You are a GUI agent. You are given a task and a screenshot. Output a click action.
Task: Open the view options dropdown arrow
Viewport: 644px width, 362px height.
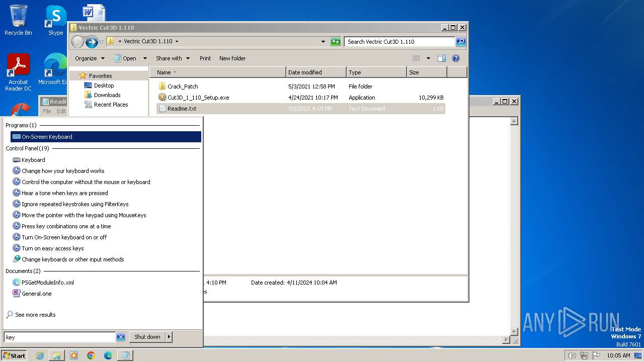(428, 58)
